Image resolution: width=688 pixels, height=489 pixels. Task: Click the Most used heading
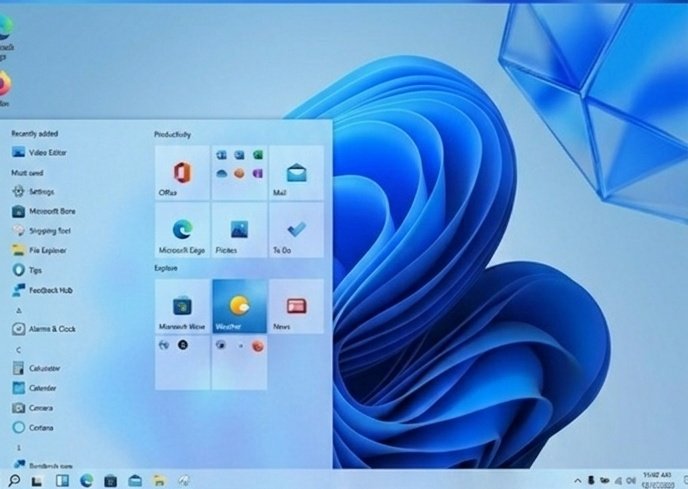point(27,173)
